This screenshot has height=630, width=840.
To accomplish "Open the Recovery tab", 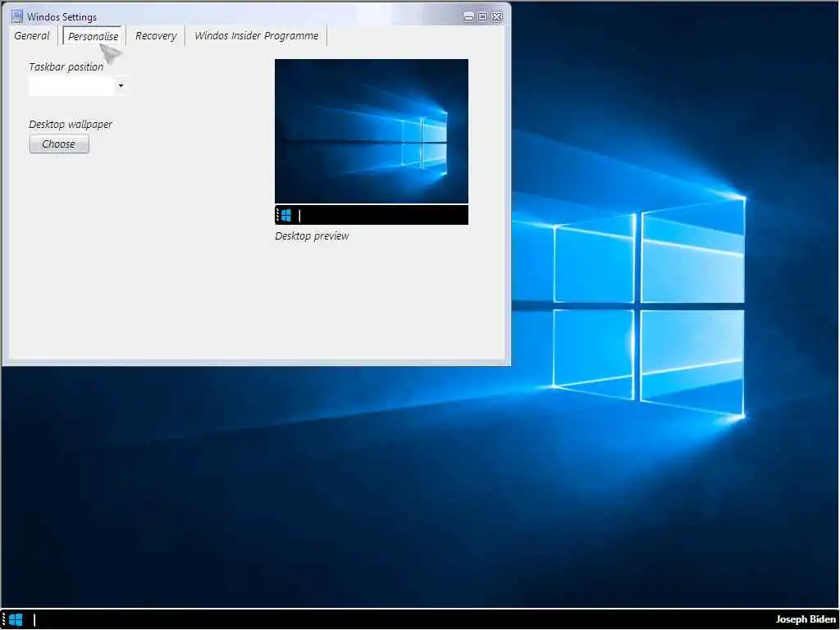I will point(156,36).
